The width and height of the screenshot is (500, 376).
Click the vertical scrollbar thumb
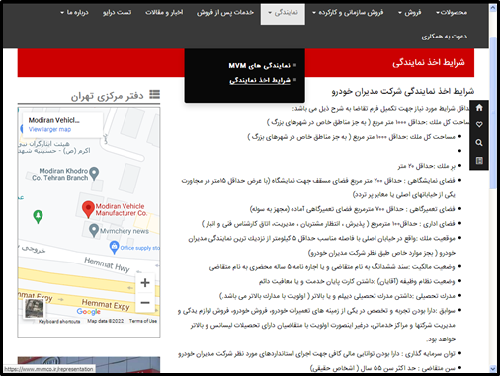pyautogui.click(x=493, y=113)
